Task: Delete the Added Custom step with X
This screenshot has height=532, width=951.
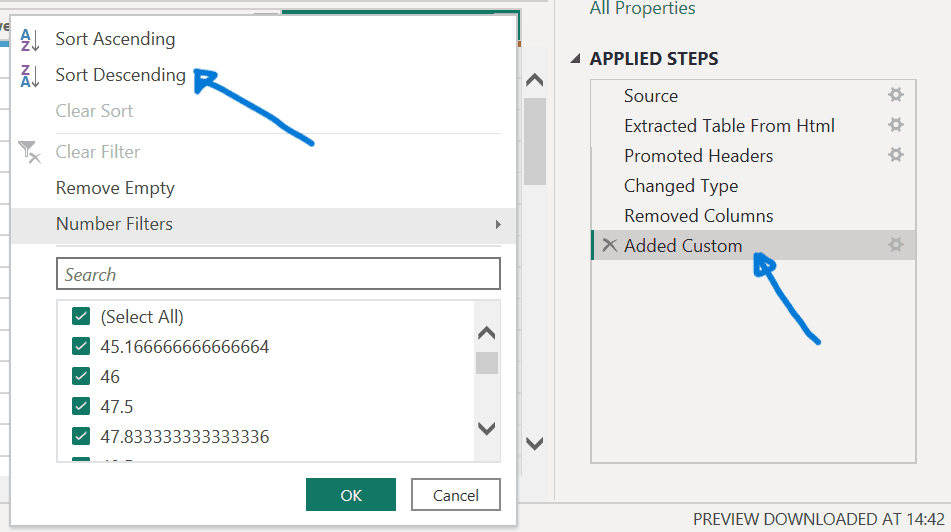Action: [x=609, y=245]
